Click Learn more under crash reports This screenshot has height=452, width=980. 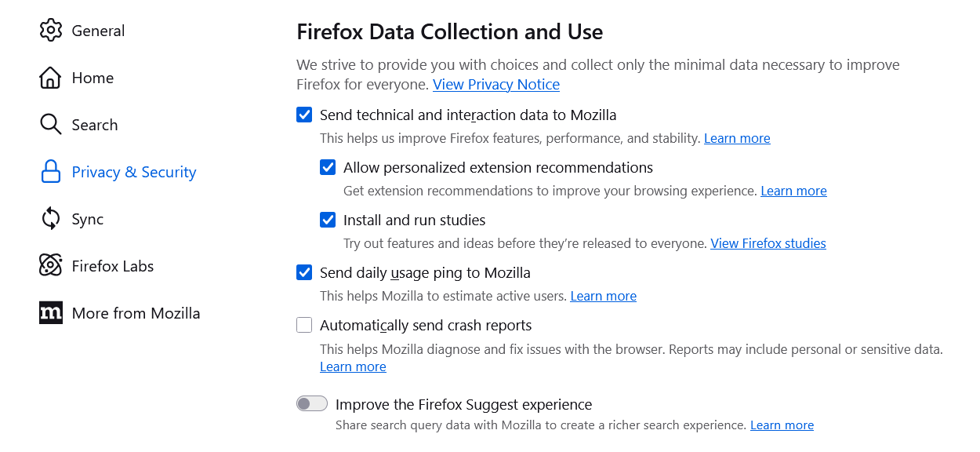[x=353, y=366]
